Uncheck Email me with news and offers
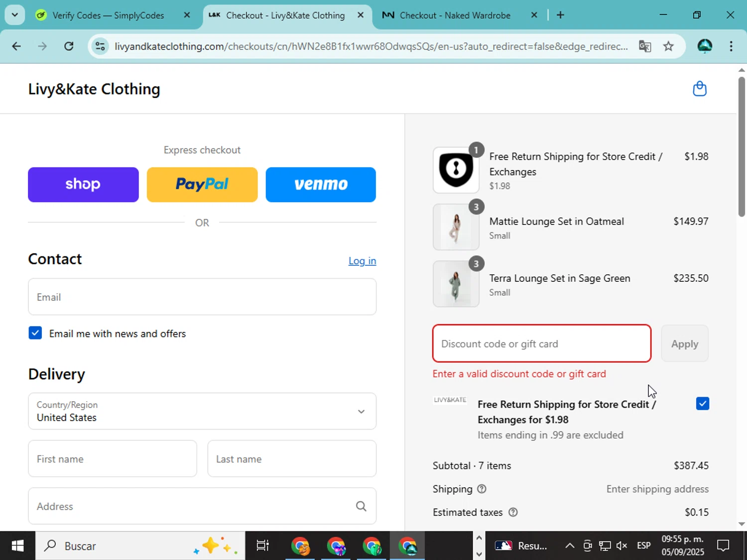The height and width of the screenshot is (560, 747). click(x=35, y=333)
